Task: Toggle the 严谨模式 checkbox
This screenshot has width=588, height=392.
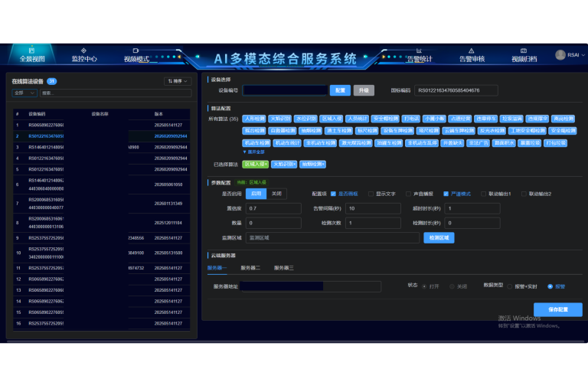Action: 446,194
